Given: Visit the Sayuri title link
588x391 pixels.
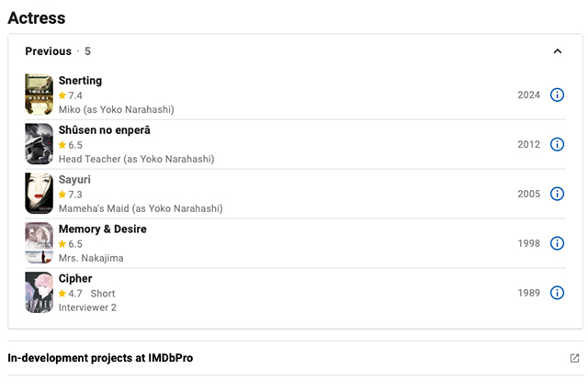Looking at the screenshot, I should [x=74, y=180].
